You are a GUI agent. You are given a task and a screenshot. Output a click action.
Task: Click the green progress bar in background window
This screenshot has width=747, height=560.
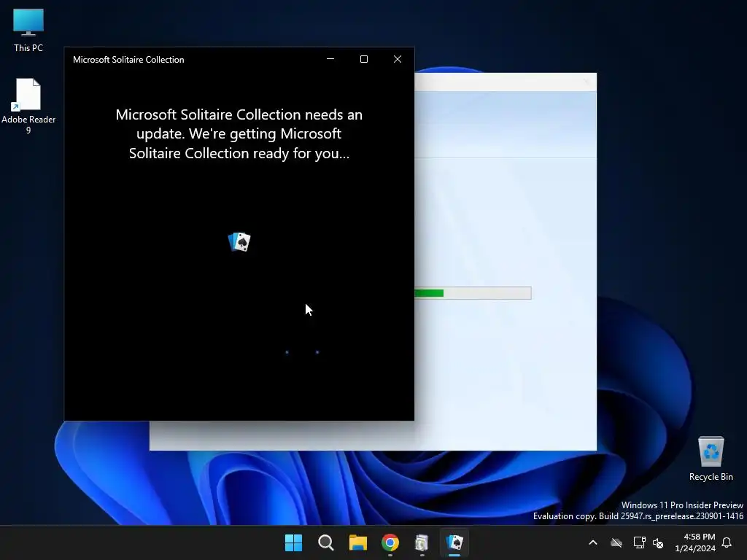tap(473, 293)
